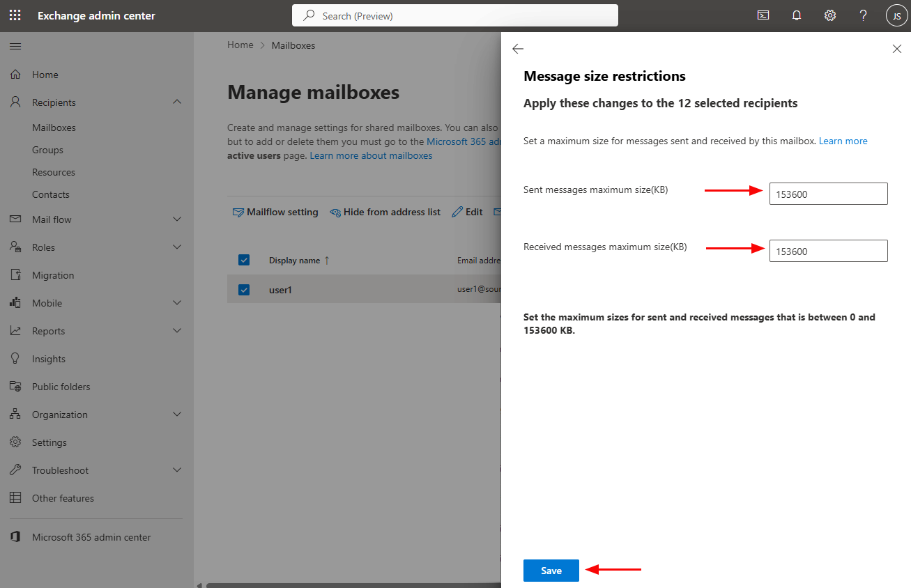Collapse the Recipients section chevron

177,102
